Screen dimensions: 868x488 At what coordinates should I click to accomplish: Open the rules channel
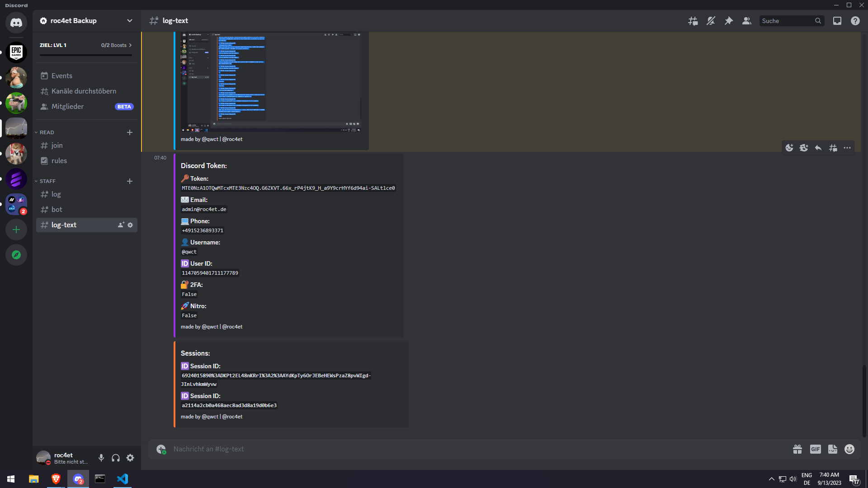59,161
